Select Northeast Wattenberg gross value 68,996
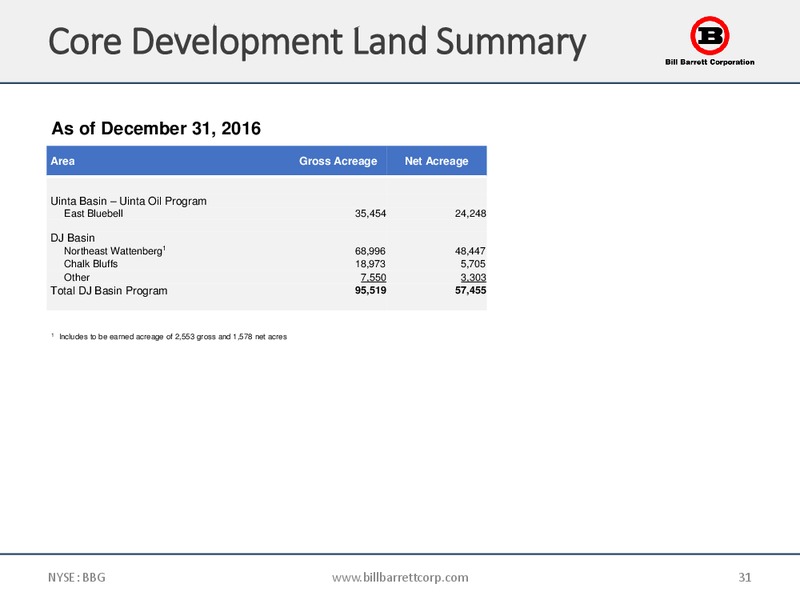The height and width of the screenshot is (600, 800). (370, 251)
